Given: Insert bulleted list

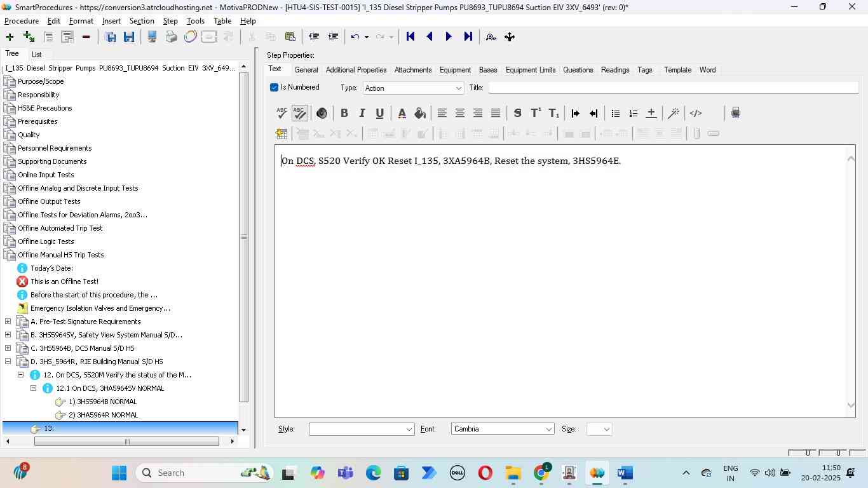Looking at the screenshot, I should [x=615, y=113].
